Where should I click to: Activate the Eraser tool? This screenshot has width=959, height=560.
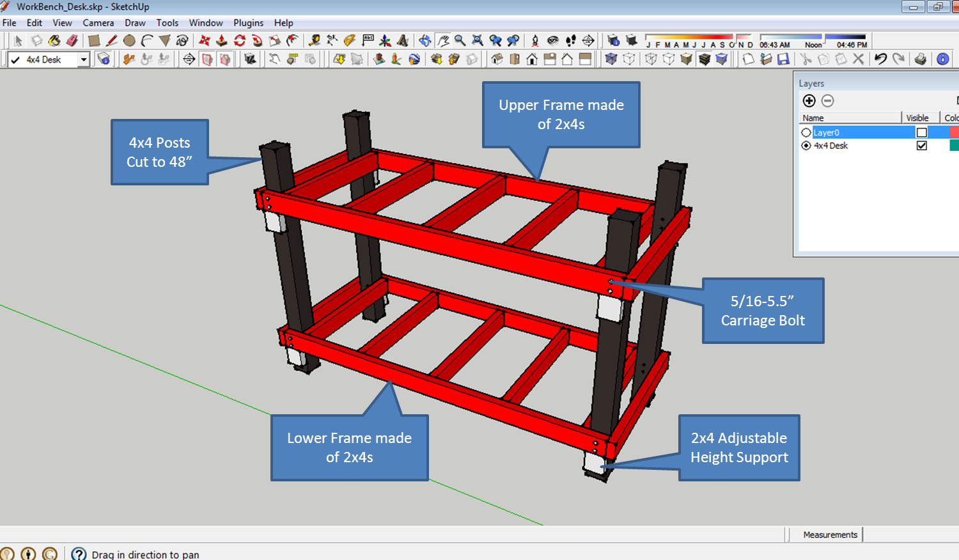coord(73,40)
